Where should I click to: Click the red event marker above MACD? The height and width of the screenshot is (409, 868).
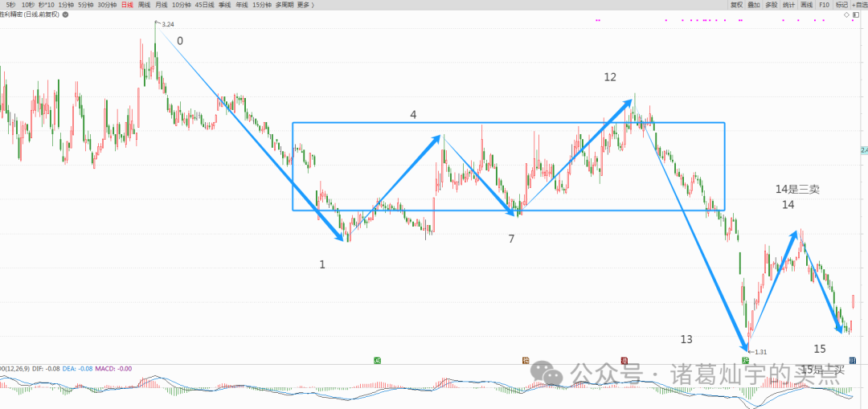tap(624, 361)
